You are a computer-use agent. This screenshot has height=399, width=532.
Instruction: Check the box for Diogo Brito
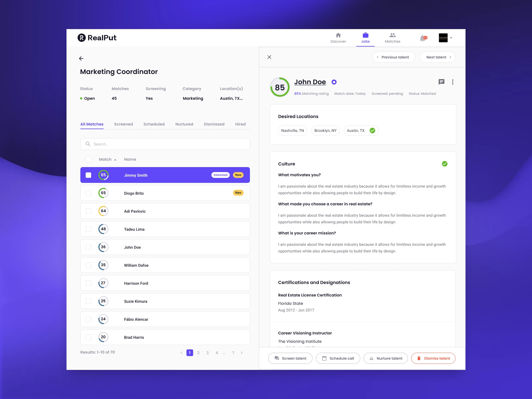coord(88,193)
